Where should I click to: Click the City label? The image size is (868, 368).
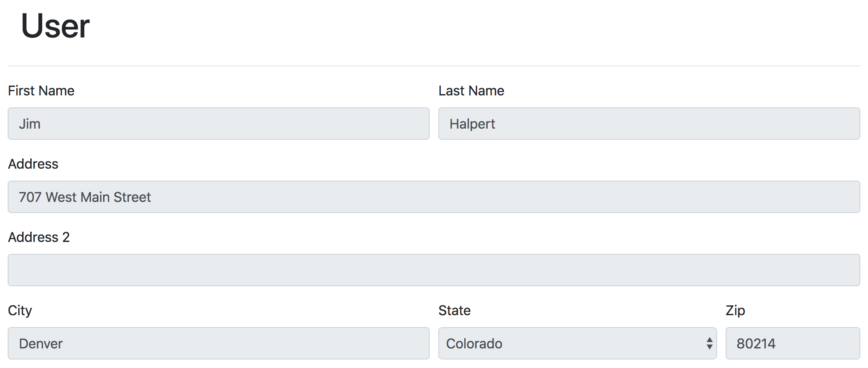point(20,310)
